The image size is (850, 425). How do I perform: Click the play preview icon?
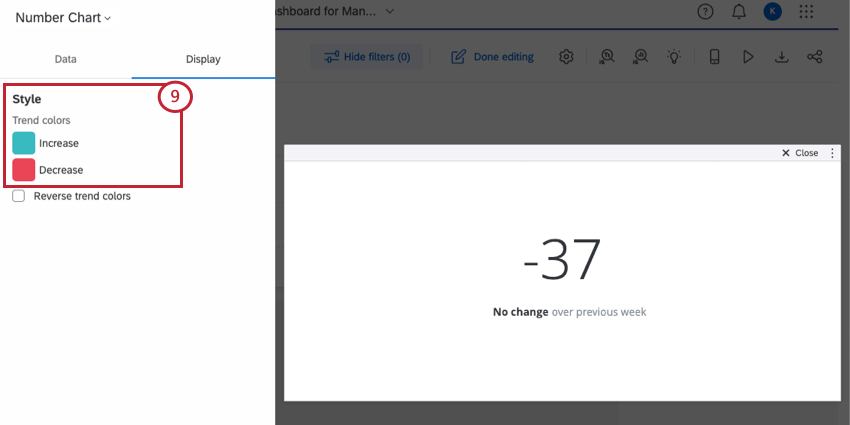748,56
